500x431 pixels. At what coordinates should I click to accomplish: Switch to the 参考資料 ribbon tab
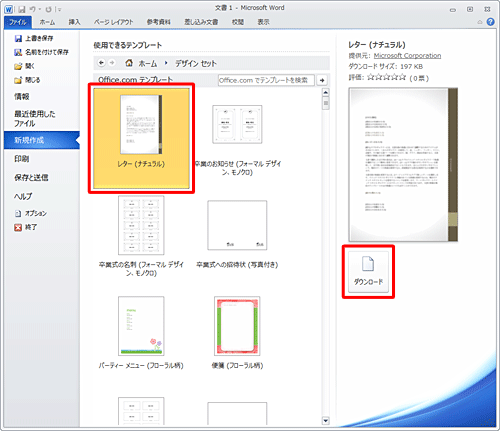[159, 22]
